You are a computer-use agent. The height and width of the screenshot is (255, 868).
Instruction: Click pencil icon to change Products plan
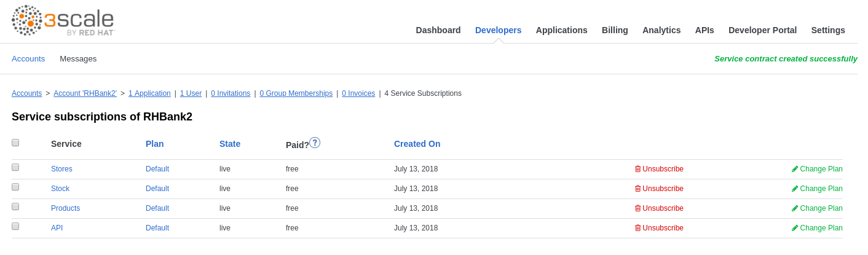795,208
